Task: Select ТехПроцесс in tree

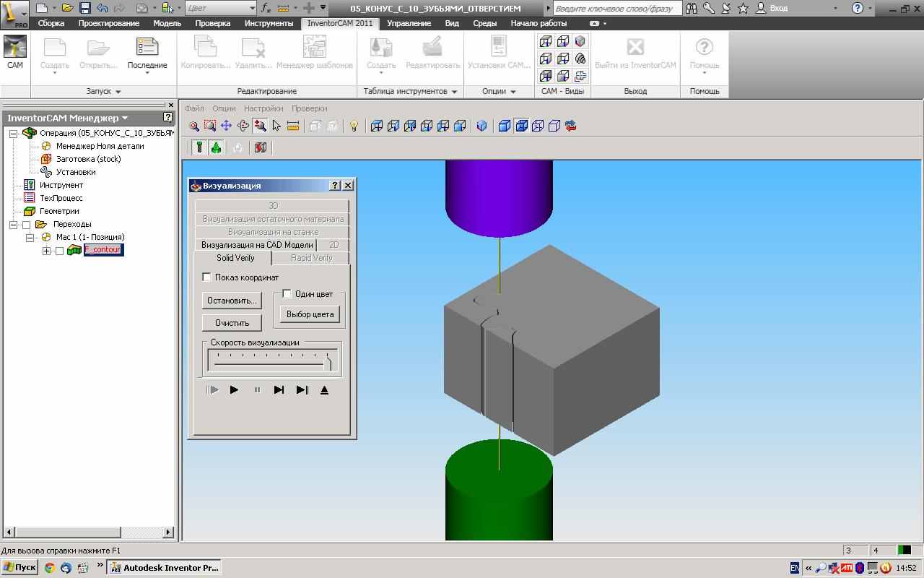Action: 61,198
